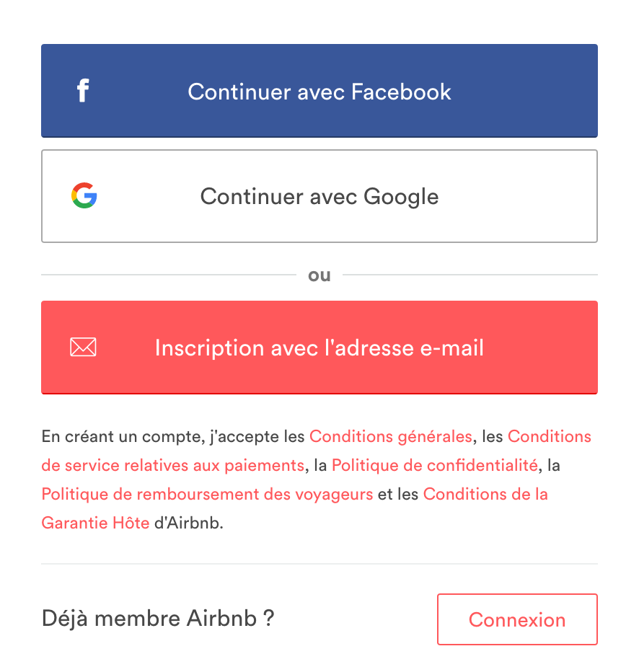Viewport: 639px width, 672px height.
Task: Click the 'Conditions de la' link text
Action: pos(485,494)
